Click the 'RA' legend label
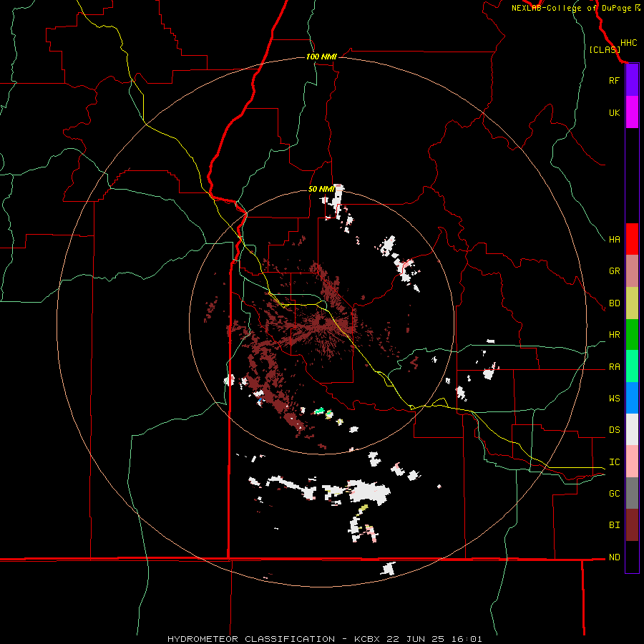Image resolution: width=644 pixels, height=644 pixels. coord(614,367)
